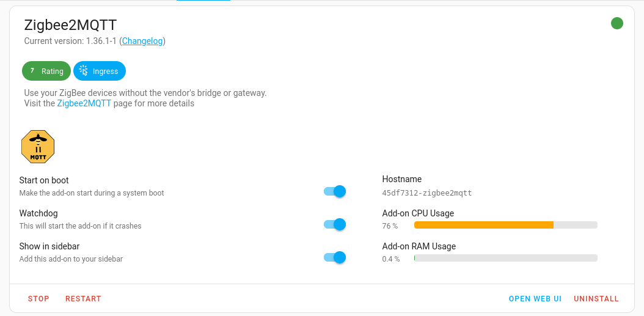The width and height of the screenshot is (644, 316).
Task: Click the 76 % CPU value
Action: pyautogui.click(x=390, y=226)
